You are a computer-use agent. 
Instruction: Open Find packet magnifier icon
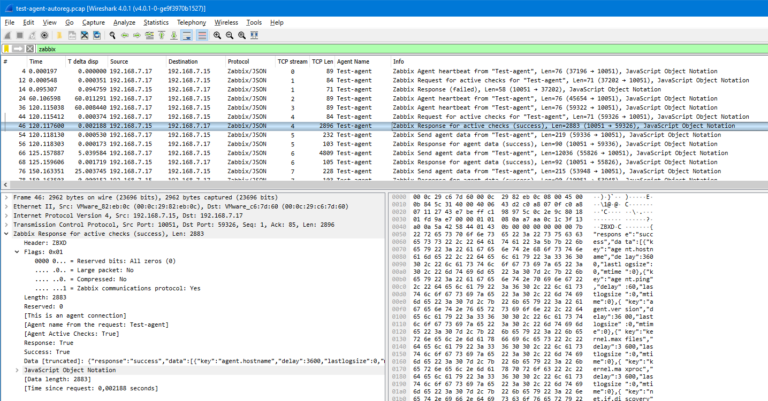pos(112,35)
